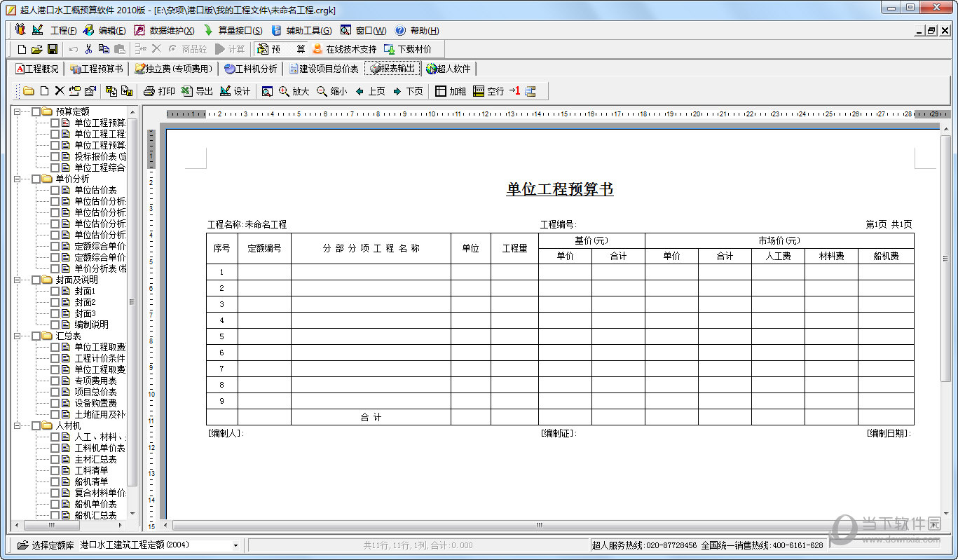Viewport: 958px width, 560px height.
Task: Click the 导出 export icon
Action: 186,91
